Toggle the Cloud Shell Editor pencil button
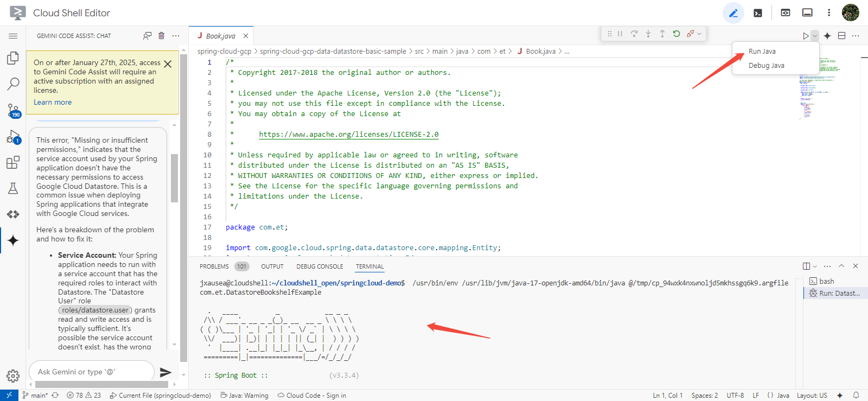The image size is (868, 401). [733, 13]
